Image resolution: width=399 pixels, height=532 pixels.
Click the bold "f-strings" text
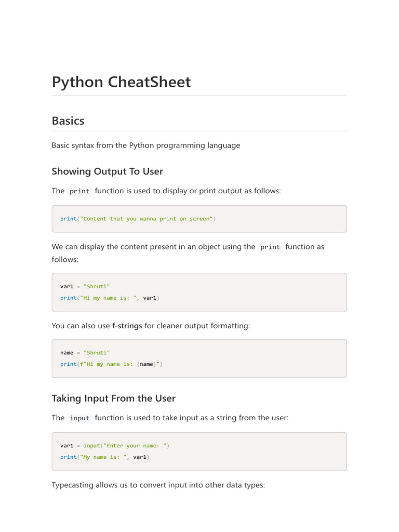coord(127,326)
